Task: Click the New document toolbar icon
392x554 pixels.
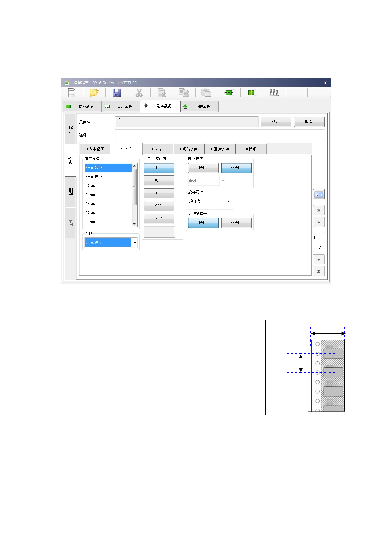Action: tap(71, 93)
